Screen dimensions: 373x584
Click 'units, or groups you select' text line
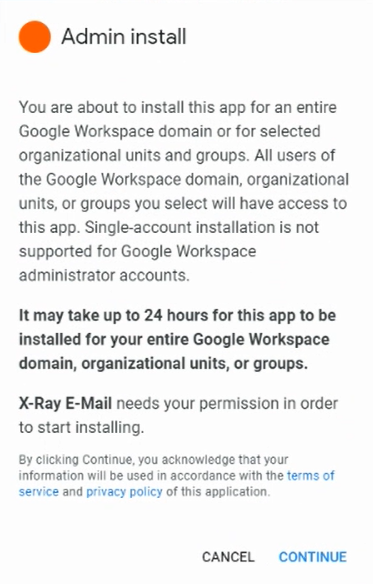[183, 203]
